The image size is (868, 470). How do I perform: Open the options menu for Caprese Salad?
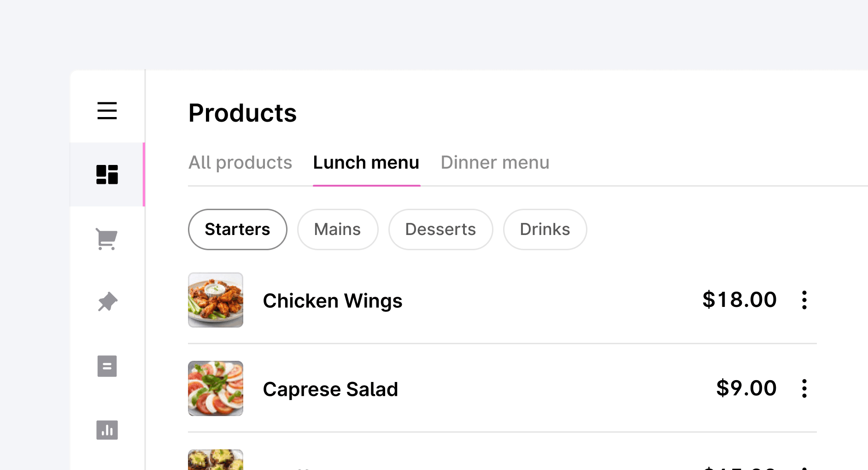pyautogui.click(x=804, y=388)
